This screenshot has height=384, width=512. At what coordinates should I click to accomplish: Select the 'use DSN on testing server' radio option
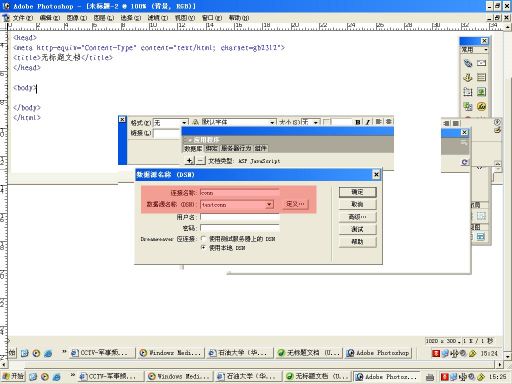pyautogui.click(x=203, y=239)
